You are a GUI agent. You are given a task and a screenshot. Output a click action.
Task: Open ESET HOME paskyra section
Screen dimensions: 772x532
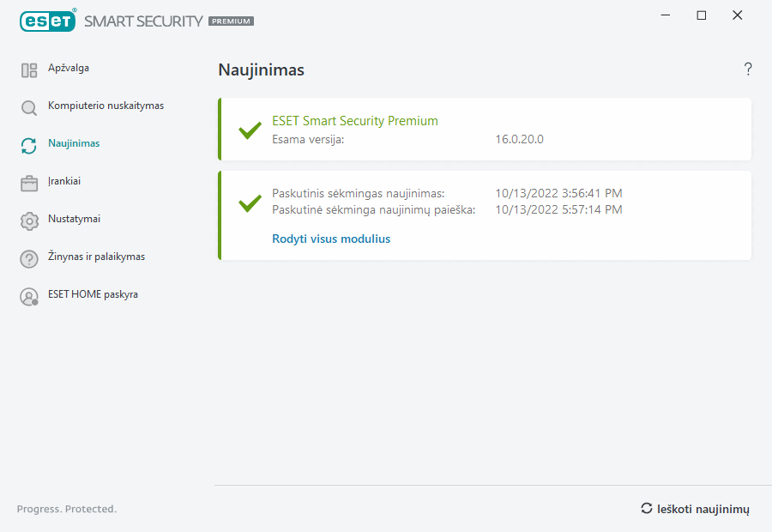pos(93,294)
